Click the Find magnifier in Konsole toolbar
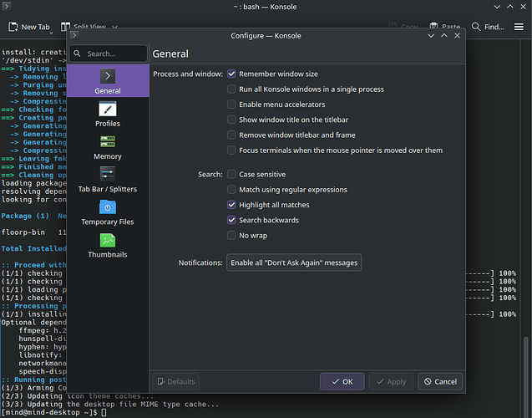 [x=476, y=27]
